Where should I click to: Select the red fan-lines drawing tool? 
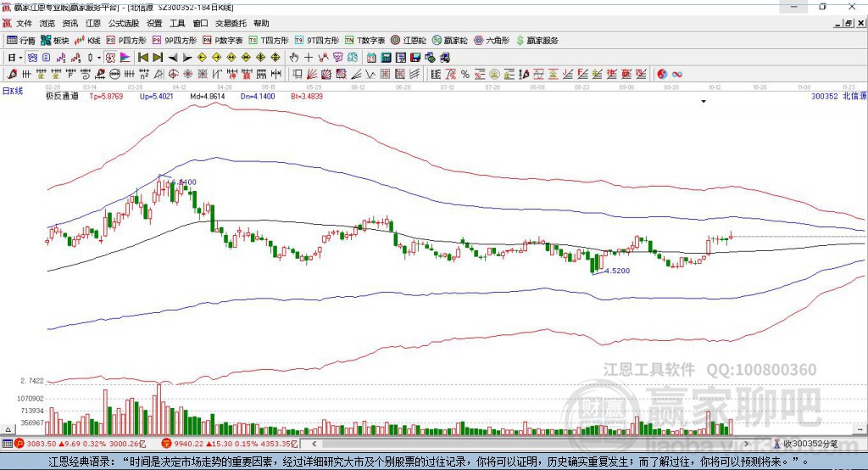coord(312,75)
